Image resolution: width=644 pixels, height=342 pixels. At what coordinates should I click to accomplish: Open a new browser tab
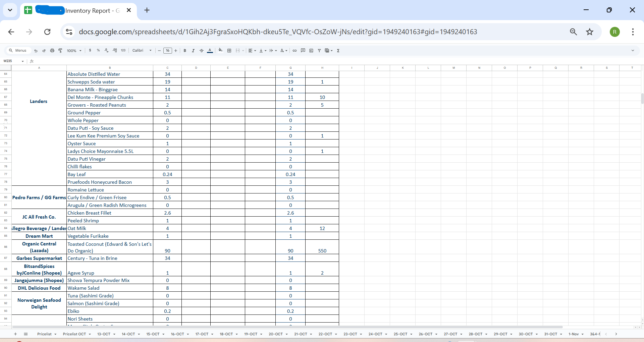147,10
